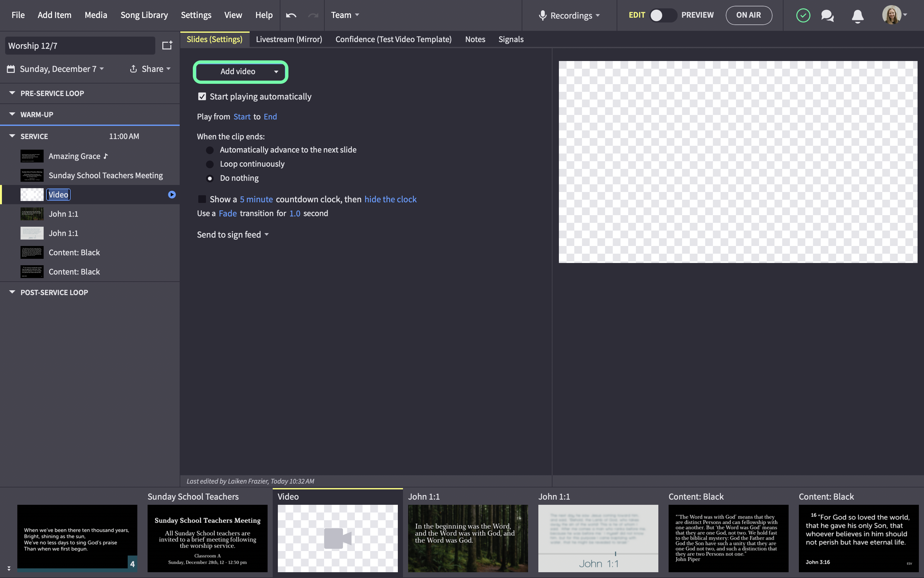Collapse the SERVICE section triangle
Image resolution: width=924 pixels, height=578 pixels.
pyautogui.click(x=12, y=136)
